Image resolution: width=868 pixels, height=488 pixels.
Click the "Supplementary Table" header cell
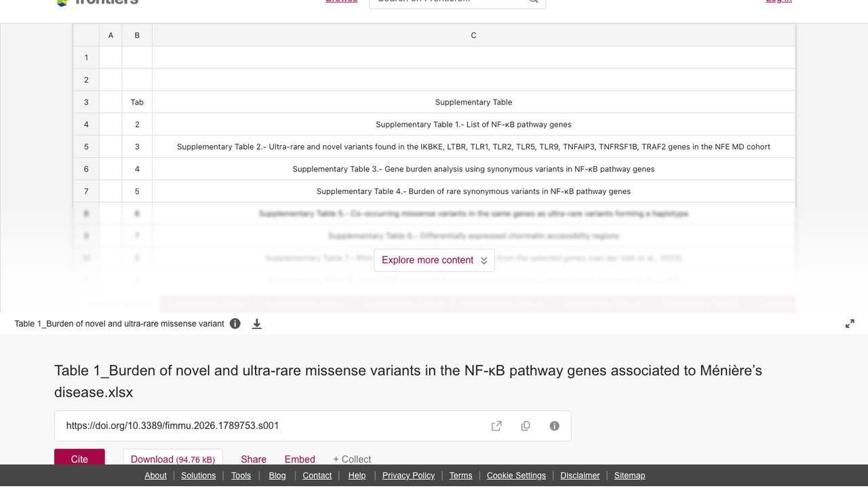[x=473, y=102]
